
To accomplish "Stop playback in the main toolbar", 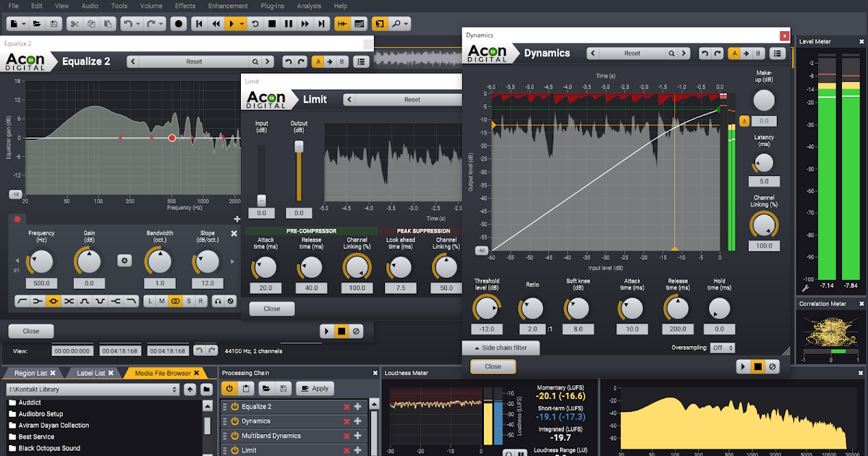I will (272, 24).
